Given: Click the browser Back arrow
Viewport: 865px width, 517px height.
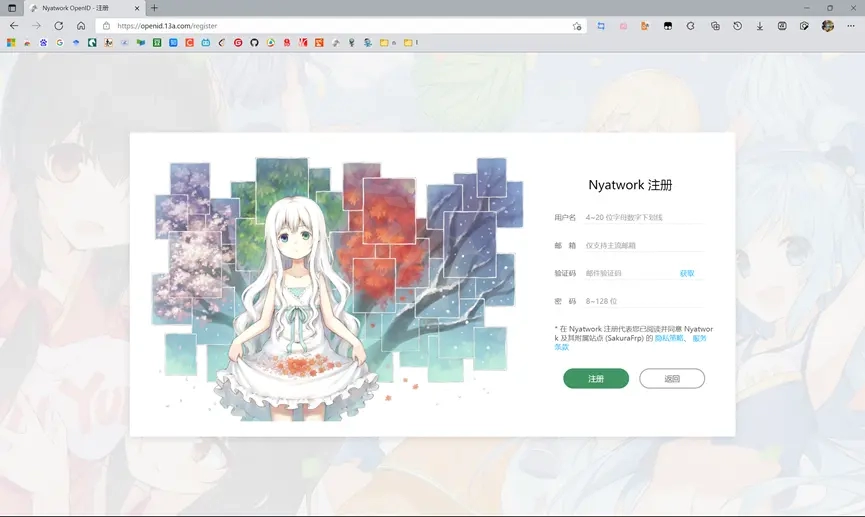Looking at the screenshot, I should [13, 26].
